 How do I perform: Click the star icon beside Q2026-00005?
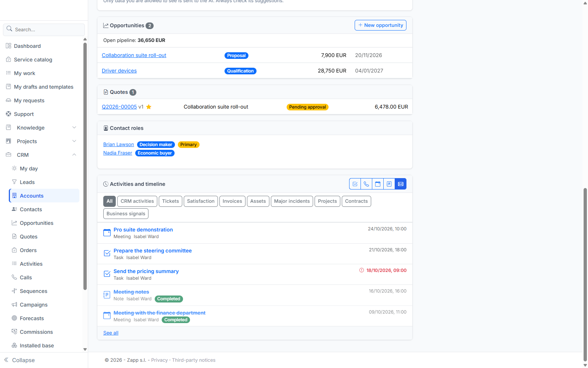pyautogui.click(x=149, y=107)
